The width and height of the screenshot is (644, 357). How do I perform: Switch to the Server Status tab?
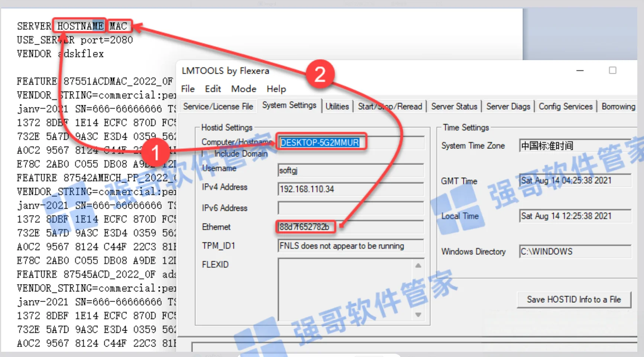(x=454, y=106)
